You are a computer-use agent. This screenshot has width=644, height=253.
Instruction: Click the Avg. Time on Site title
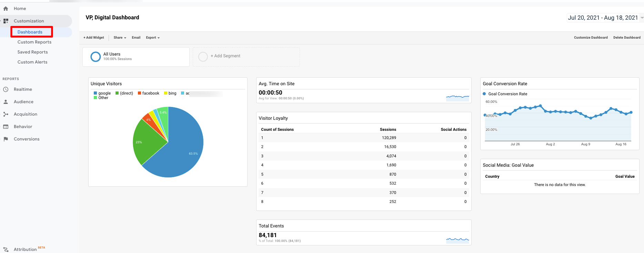click(276, 84)
